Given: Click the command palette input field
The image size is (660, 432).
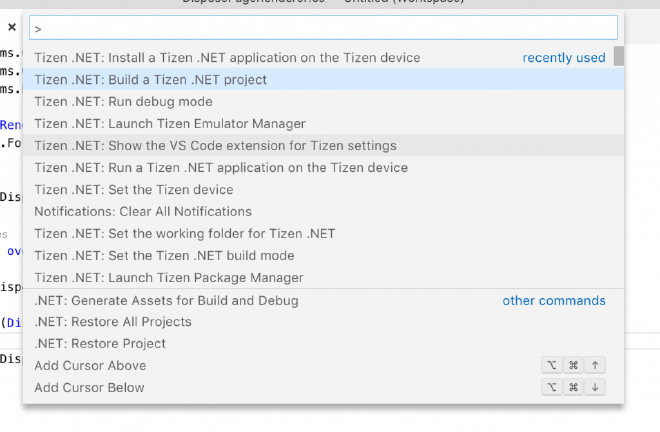Looking at the screenshot, I should 323,28.
